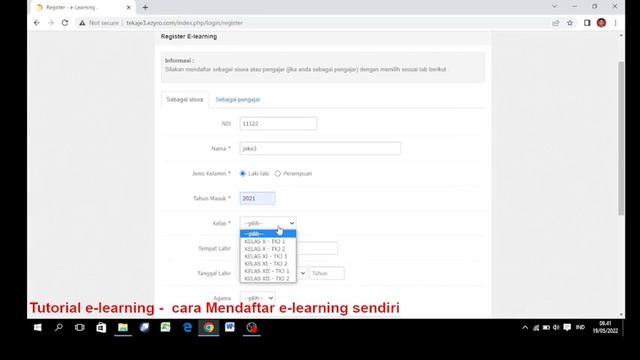This screenshot has height=360, width=640.
Task: Close the Register e-Learning tab
Action: (128, 7)
